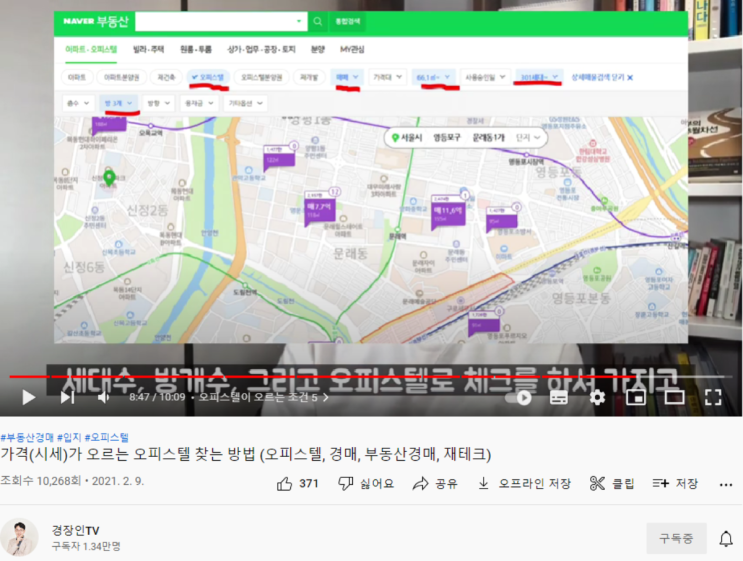
Task: Turn on subtitles captions
Action: (x=559, y=398)
